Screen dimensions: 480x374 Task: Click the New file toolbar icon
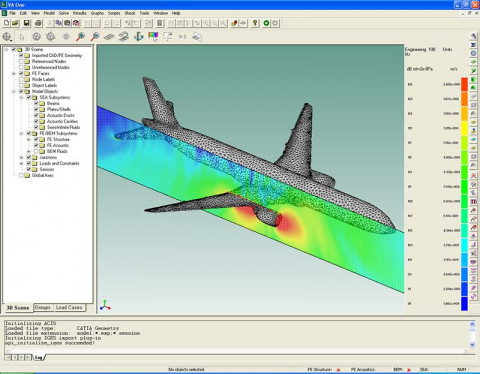pyautogui.click(x=6, y=23)
